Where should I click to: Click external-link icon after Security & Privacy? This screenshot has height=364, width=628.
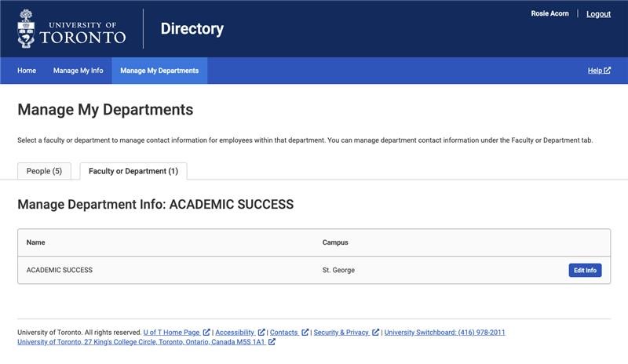click(376, 332)
